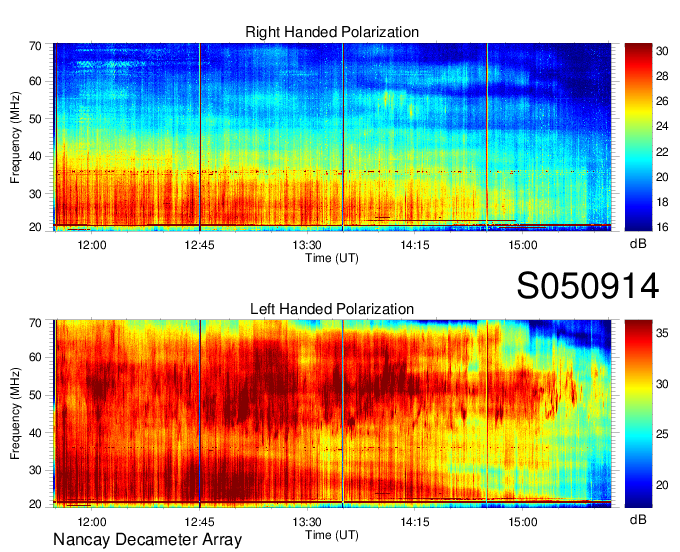Click the 20 frequency tick on top plot
The width and height of the screenshot is (680, 552).
click(x=36, y=227)
